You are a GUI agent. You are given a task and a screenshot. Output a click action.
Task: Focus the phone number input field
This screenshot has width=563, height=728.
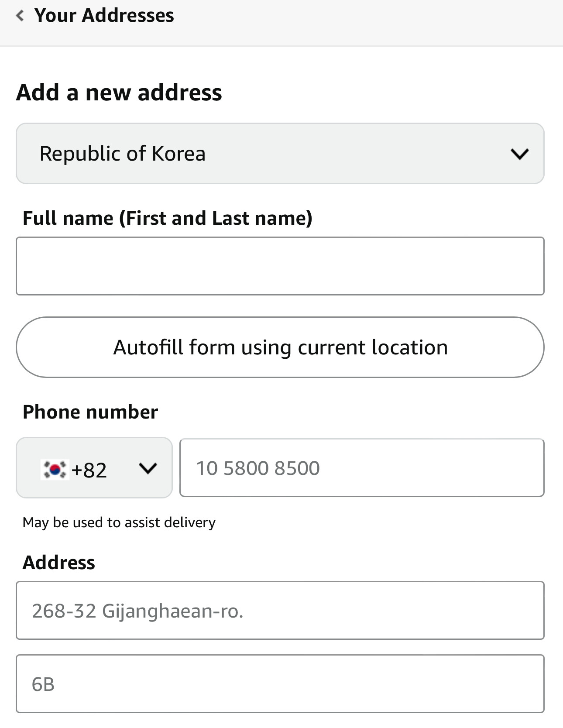(x=361, y=468)
